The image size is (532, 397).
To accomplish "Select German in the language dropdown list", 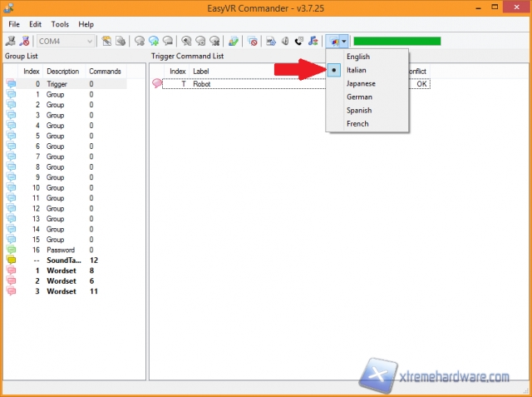I will pos(359,97).
